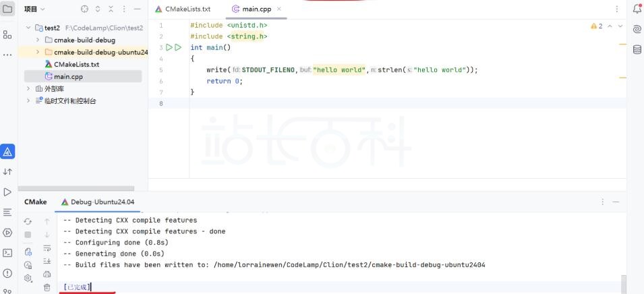Open the Terminal tool window icon
Image resolution: width=644 pixels, height=294 pixels.
7,253
